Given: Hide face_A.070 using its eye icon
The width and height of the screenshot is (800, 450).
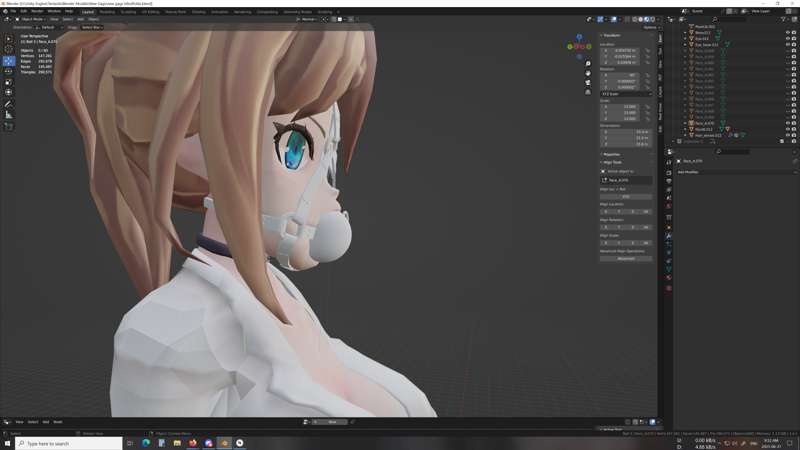Looking at the screenshot, I should click(x=787, y=123).
